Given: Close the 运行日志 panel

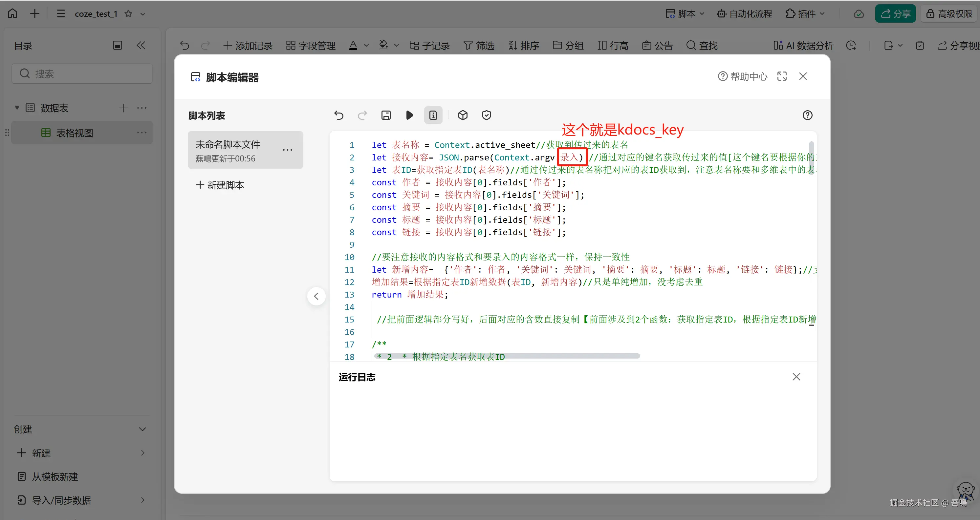Looking at the screenshot, I should tap(796, 377).
